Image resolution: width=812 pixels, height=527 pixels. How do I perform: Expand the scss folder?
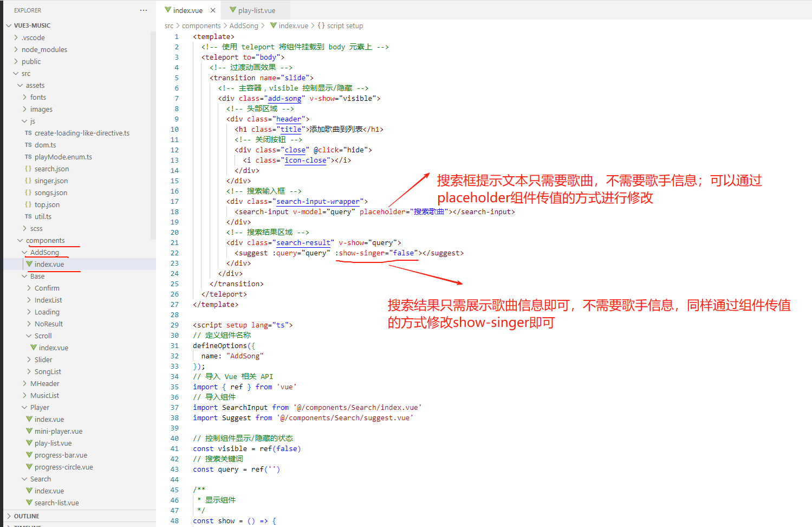click(25, 228)
